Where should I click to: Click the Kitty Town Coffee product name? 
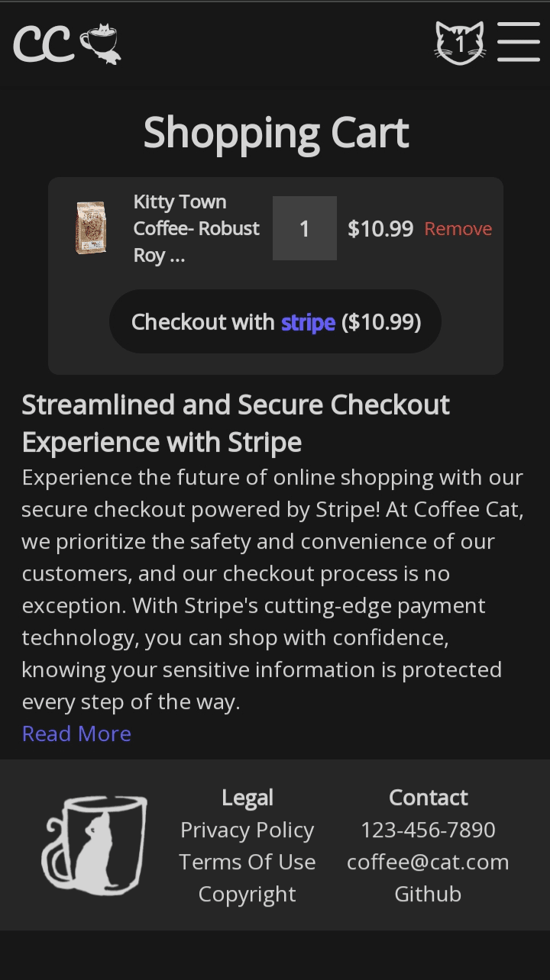pos(196,228)
